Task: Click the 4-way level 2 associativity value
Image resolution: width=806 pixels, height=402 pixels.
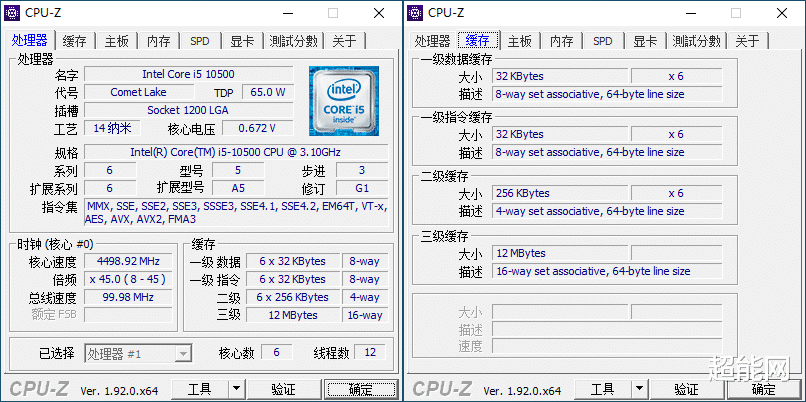Action: [365, 297]
